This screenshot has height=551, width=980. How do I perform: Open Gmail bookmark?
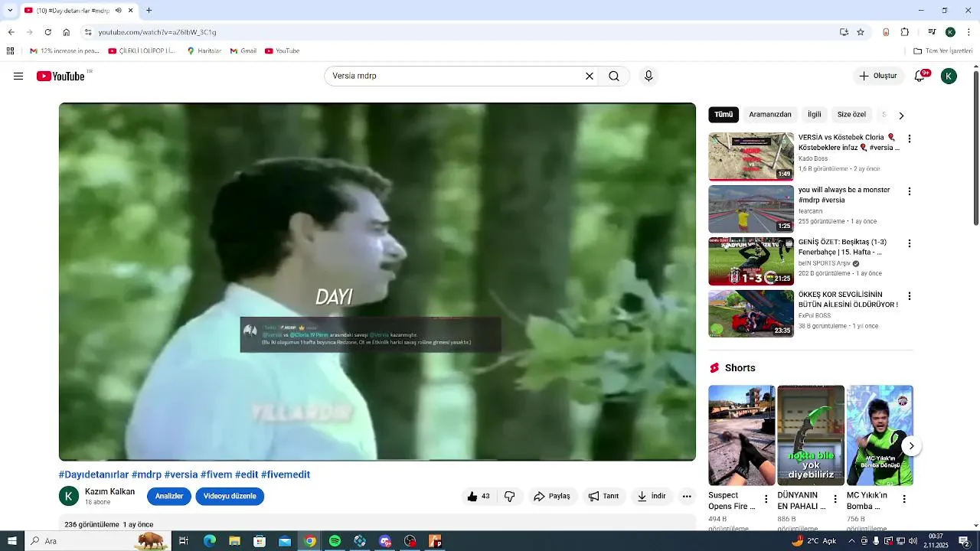[243, 51]
